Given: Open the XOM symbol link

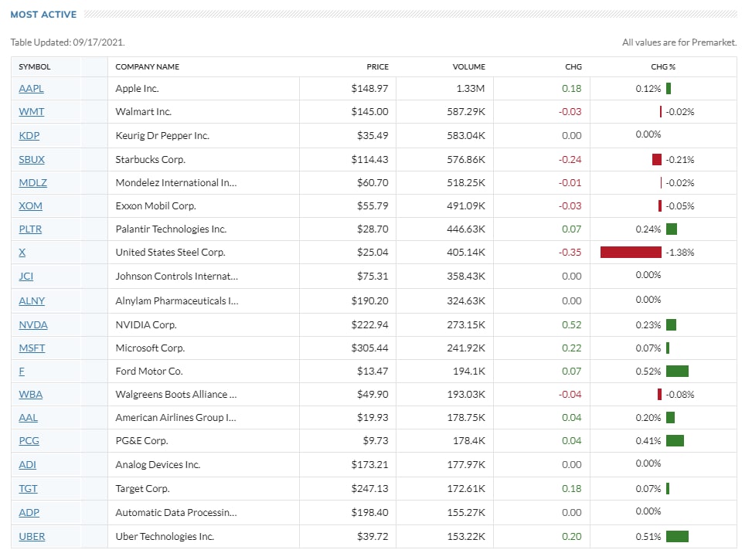Looking at the screenshot, I should 31,206.
